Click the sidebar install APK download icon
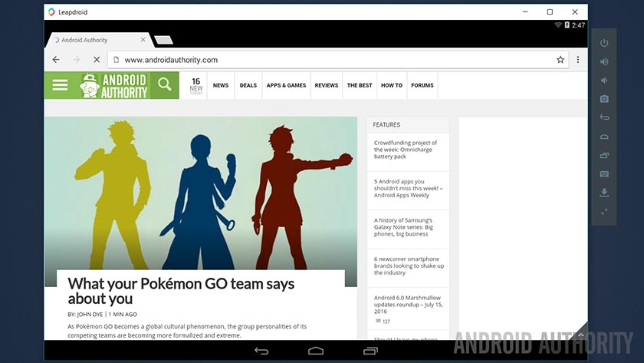Screen dimensions: 644x363 pyautogui.click(x=604, y=193)
